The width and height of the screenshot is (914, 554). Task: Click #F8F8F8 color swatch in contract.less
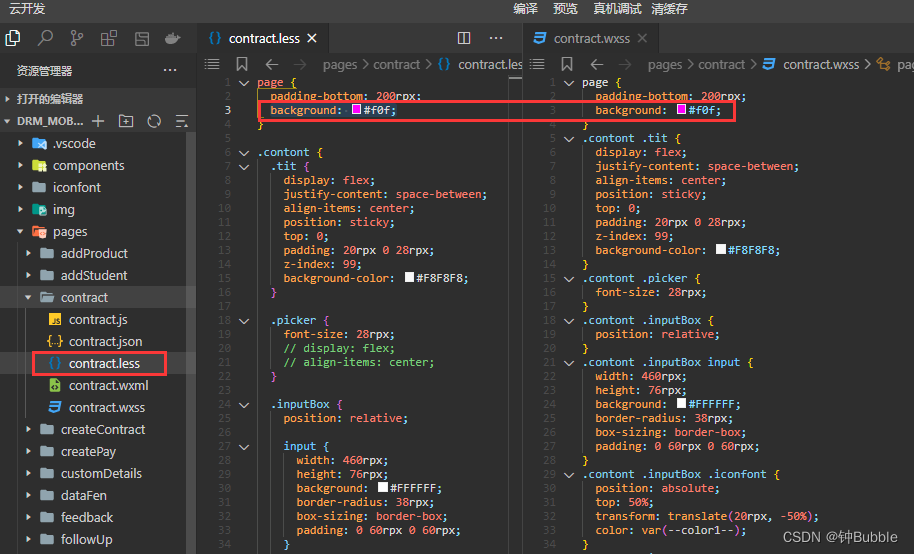tap(409, 278)
